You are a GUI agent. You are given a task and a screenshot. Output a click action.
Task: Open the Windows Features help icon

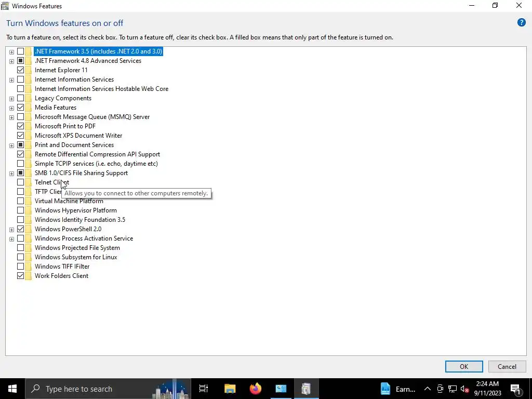pyautogui.click(x=521, y=23)
